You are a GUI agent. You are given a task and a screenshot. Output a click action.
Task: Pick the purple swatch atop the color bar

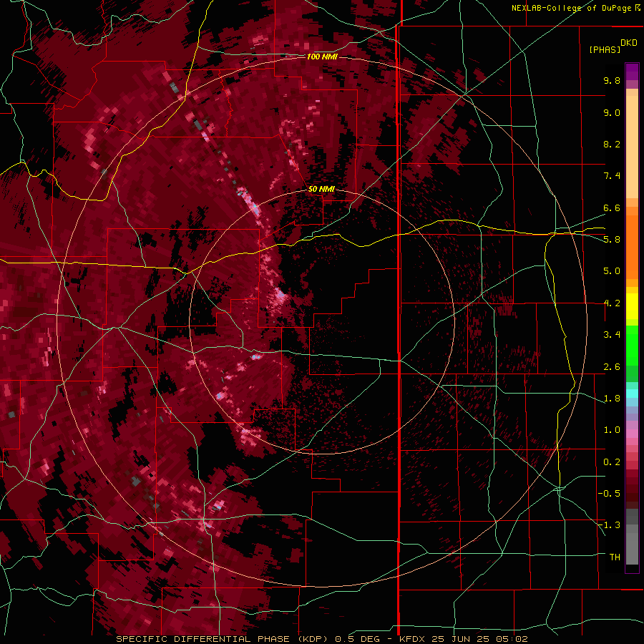click(632, 72)
